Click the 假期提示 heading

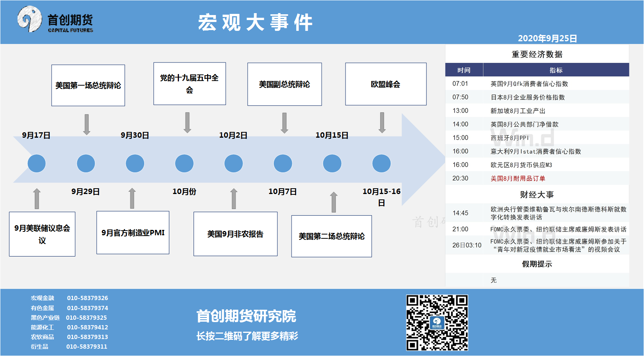pos(537,264)
